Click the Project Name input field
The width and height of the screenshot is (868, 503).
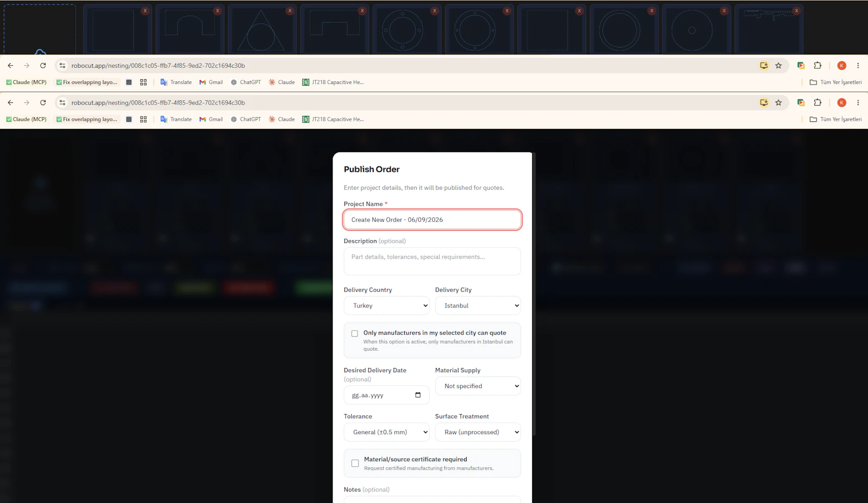pyautogui.click(x=432, y=220)
